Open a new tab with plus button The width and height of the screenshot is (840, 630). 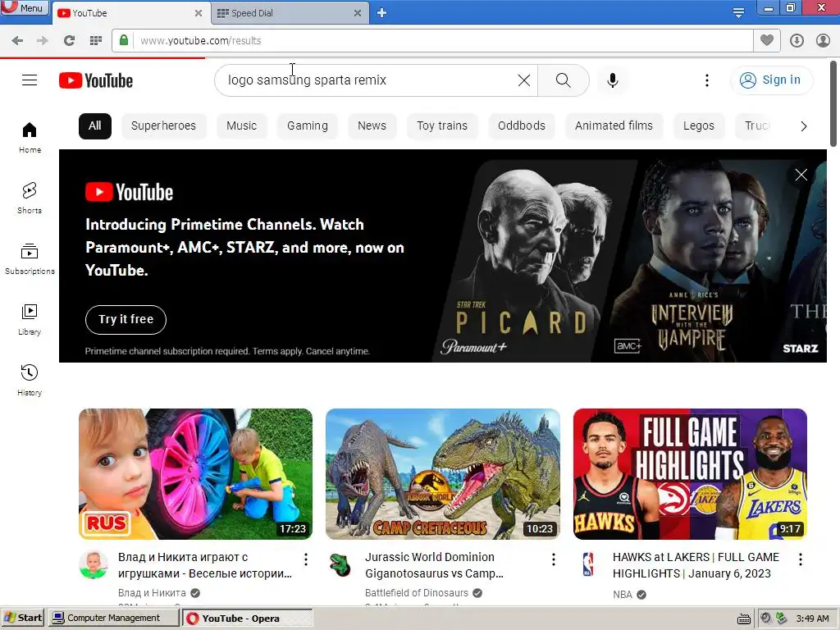pos(381,13)
